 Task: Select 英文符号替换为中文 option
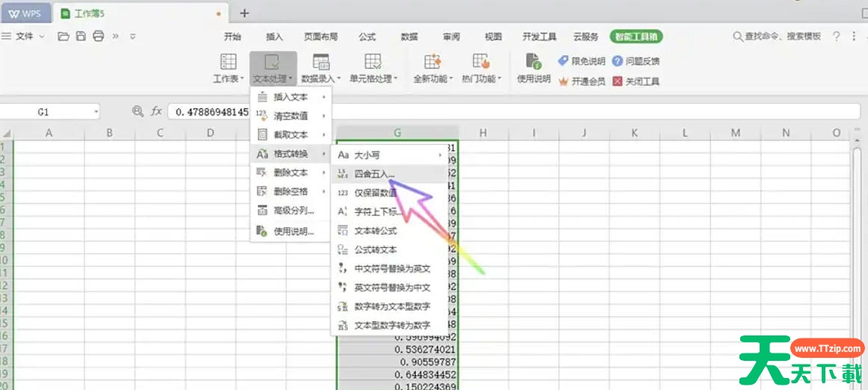point(390,288)
